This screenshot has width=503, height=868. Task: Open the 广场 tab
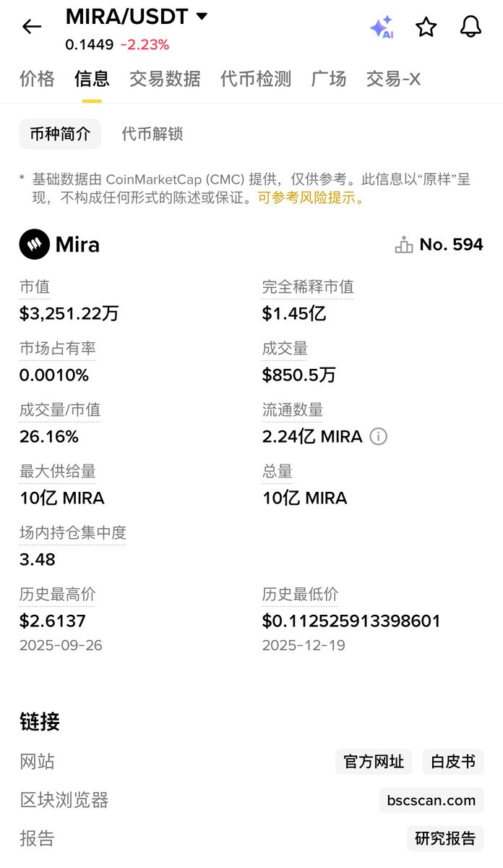click(x=329, y=79)
